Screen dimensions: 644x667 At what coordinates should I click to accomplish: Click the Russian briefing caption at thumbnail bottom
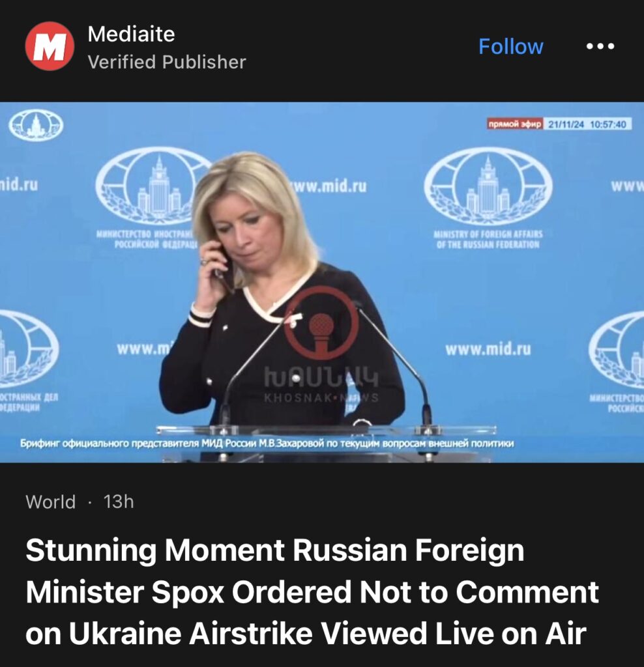(x=267, y=444)
